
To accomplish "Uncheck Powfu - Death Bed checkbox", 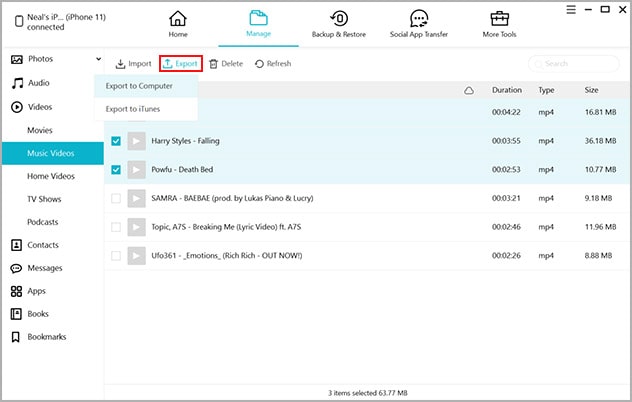I will click(116, 170).
